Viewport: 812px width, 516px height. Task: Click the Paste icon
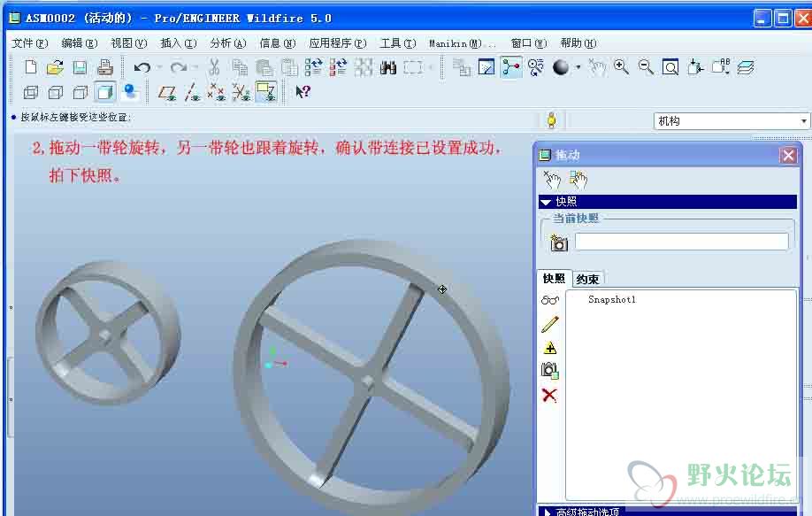point(264,67)
